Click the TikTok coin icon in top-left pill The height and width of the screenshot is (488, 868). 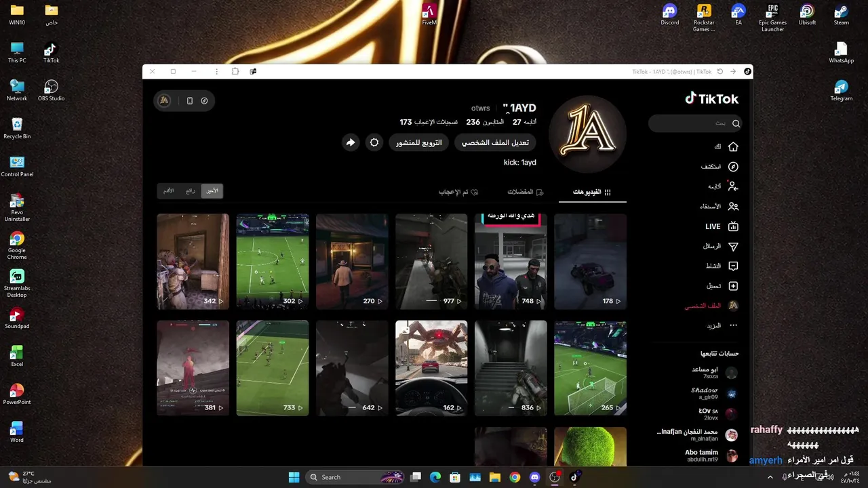[x=204, y=101]
